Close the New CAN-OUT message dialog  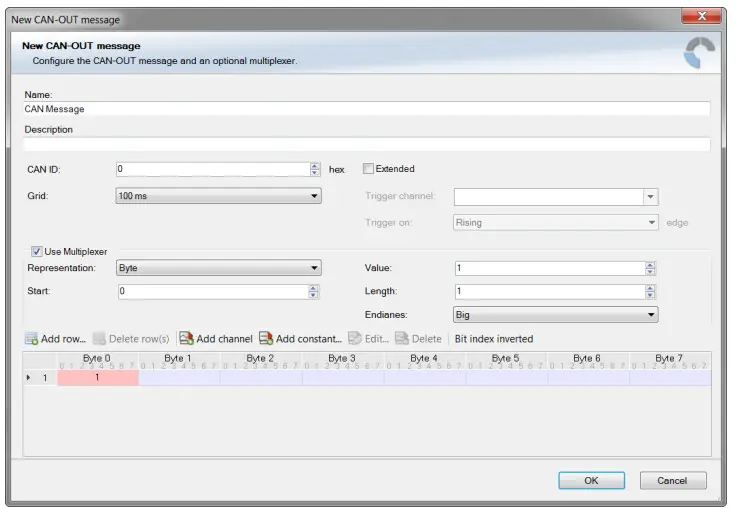[x=702, y=17]
